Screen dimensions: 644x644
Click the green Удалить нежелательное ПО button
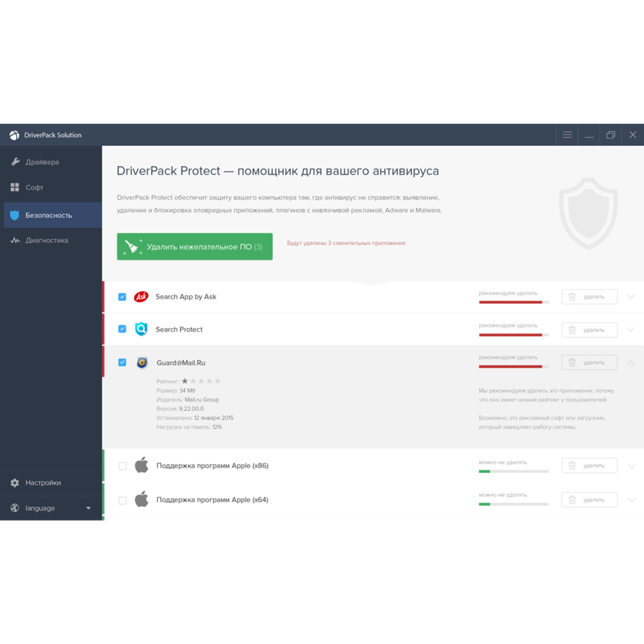[195, 247]
